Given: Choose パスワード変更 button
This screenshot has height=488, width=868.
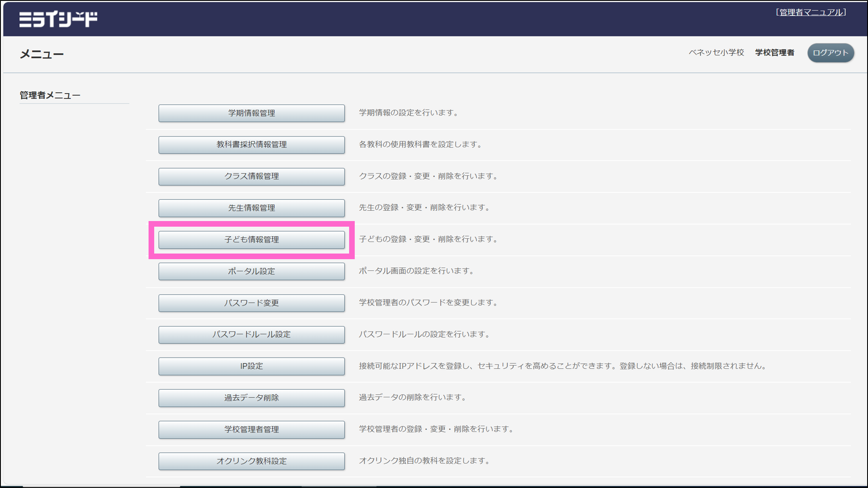Looking at the screenshot, I should 251,303.
